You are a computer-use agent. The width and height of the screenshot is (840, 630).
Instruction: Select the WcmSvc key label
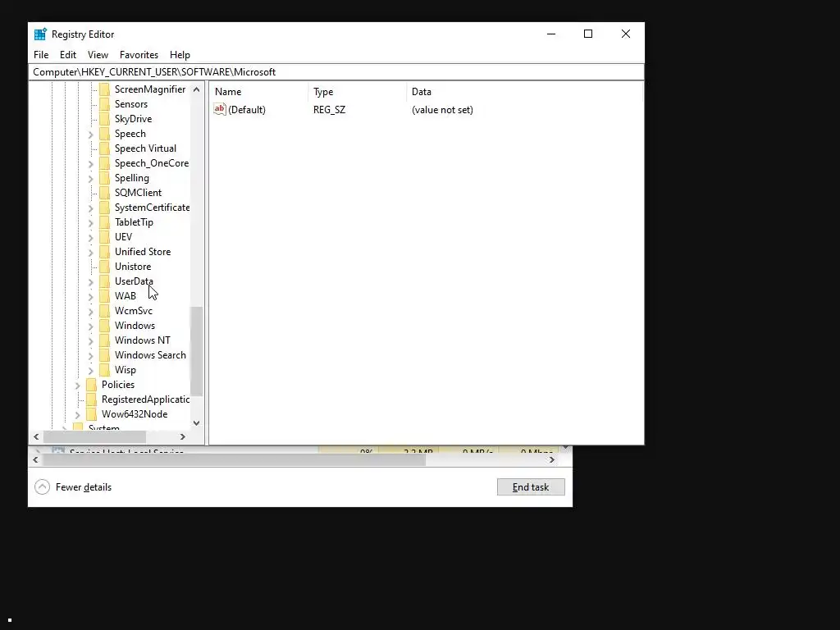tap(134, 311)
